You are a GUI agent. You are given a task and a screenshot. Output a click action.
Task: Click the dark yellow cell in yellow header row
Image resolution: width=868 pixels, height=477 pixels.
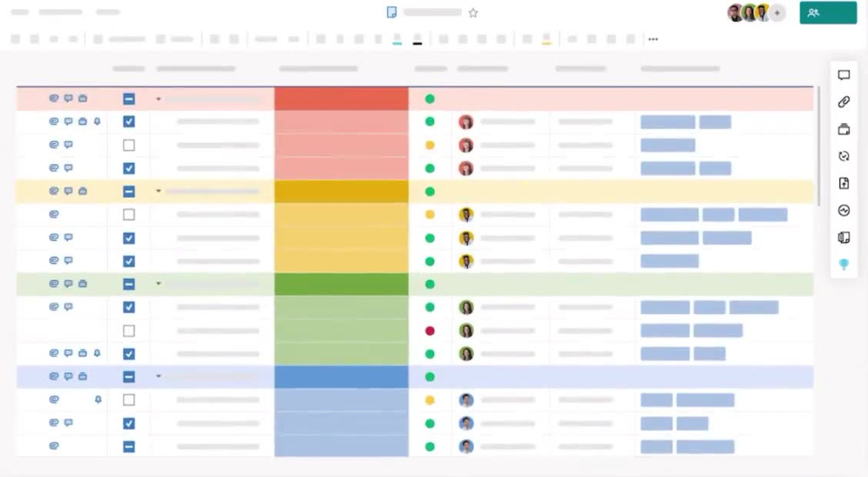[x=341, y=192]
